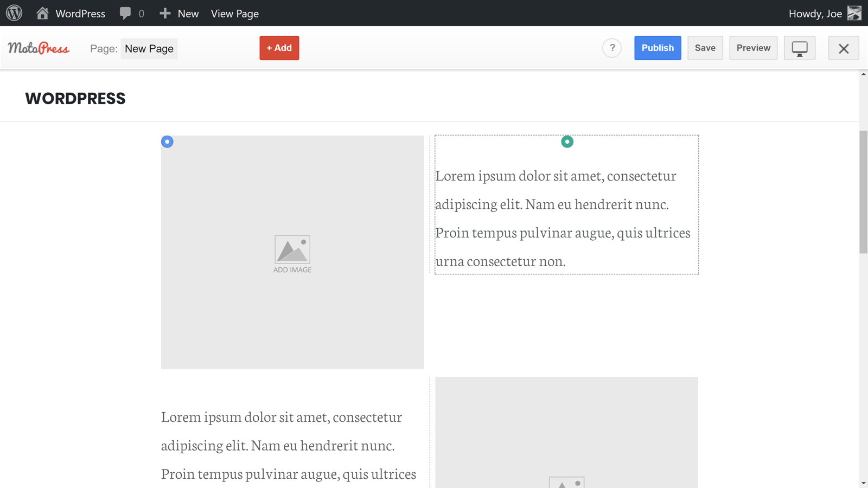Preview the page
The image size is (868, 488).
[753, 48]
